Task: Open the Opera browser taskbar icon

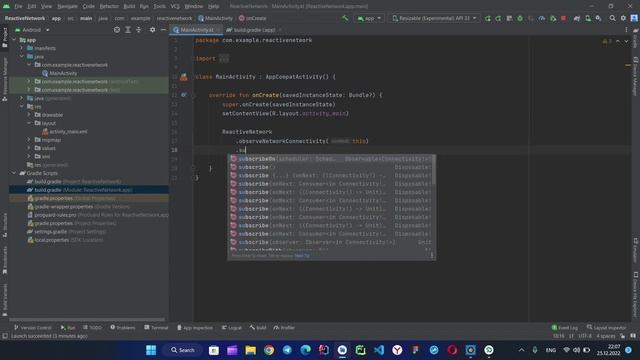Action: 452,350
